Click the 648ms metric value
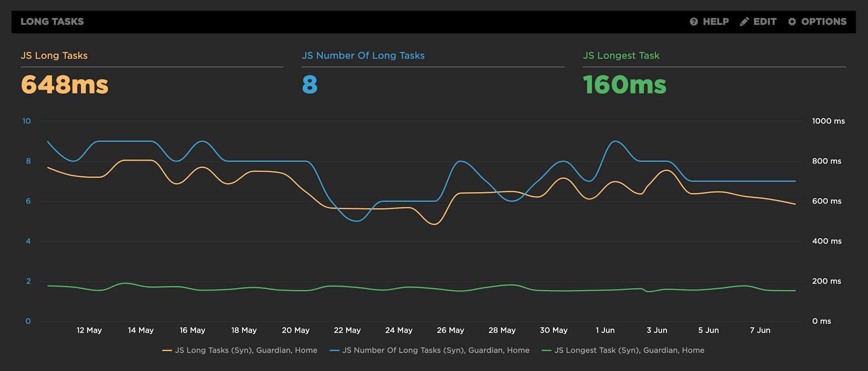868x371 pixels. pos(65,85)
